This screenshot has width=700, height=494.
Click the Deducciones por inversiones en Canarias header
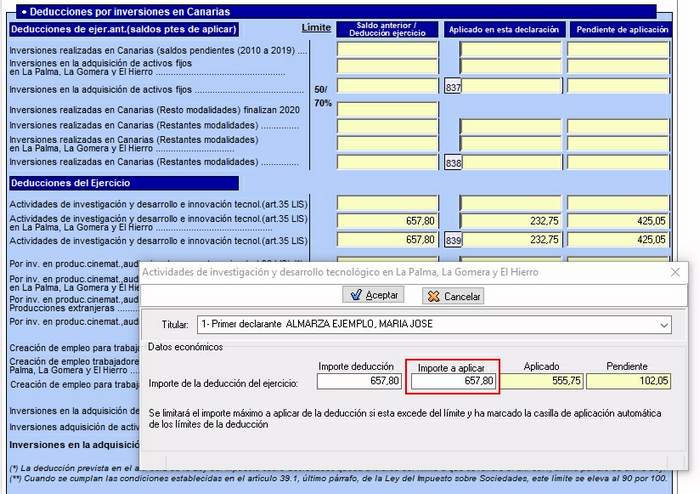click(x=336, y=11)
